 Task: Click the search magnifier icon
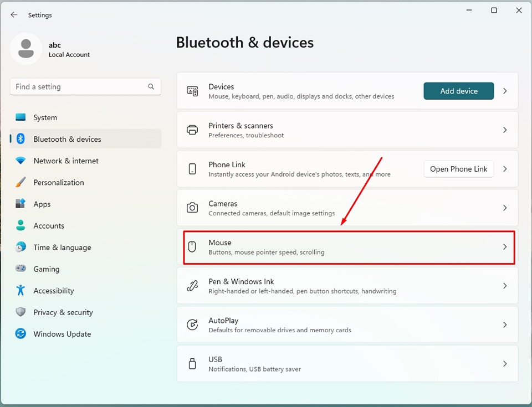pos(151,87)
